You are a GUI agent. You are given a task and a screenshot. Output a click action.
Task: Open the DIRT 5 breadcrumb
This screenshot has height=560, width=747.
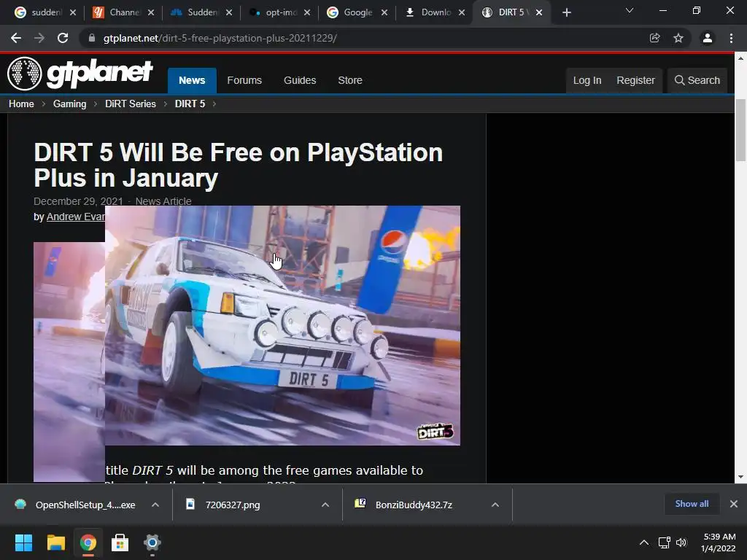[x=190, y=104]
